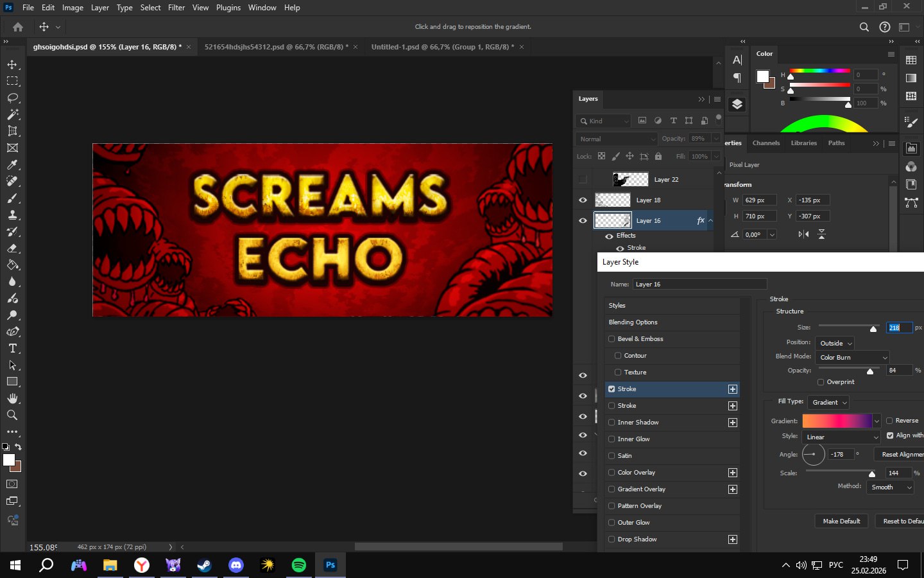Select the Eyedropper tool
This screenshot has width=924, height=578.
pos(12,164)
